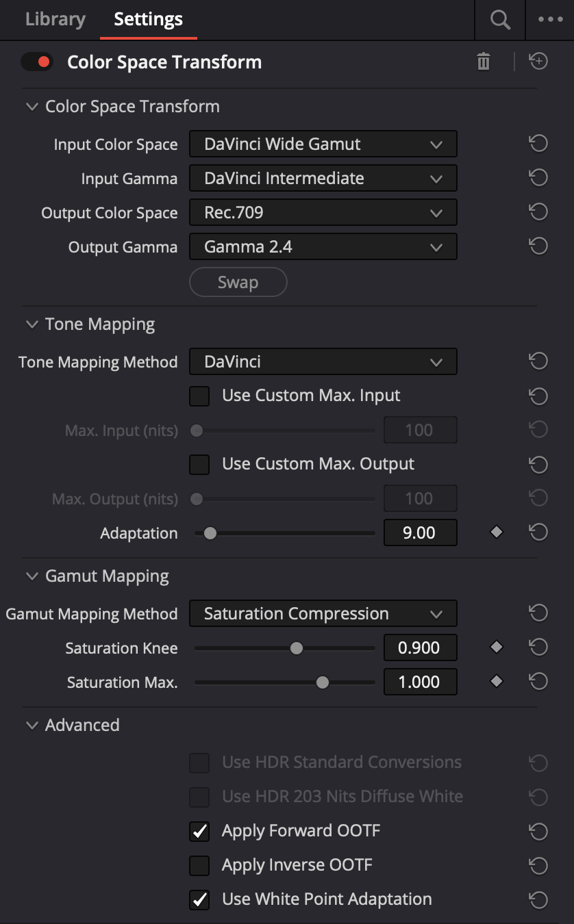
Task: Uncheck Apply Forward OOTF
Action: point(199,831)
